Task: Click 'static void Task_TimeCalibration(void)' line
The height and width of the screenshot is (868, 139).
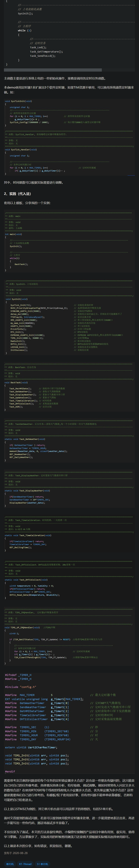Action: click(28, 535)
